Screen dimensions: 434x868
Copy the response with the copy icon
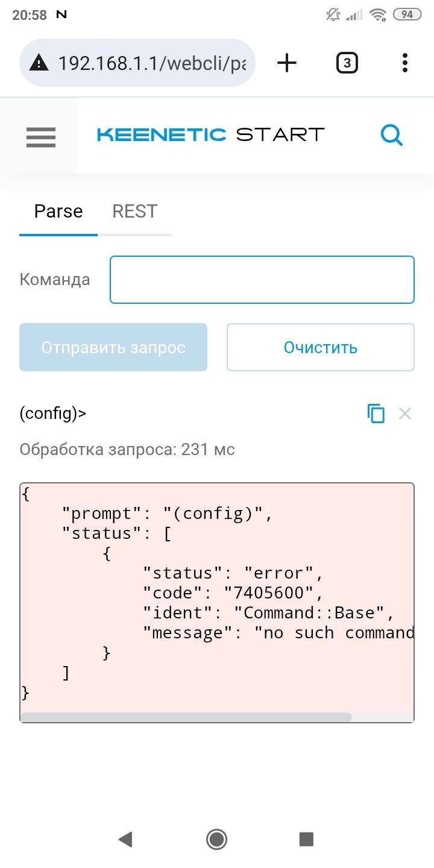click(x=376, y=414)
